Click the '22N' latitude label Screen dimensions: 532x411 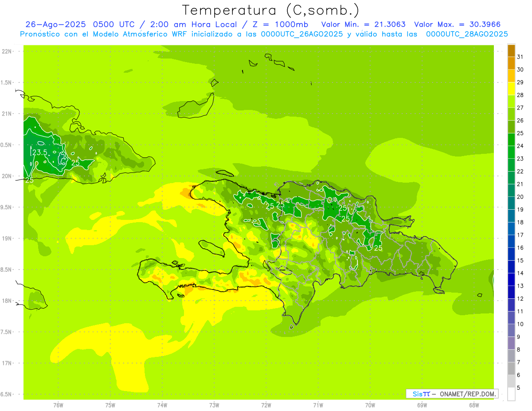7,51
